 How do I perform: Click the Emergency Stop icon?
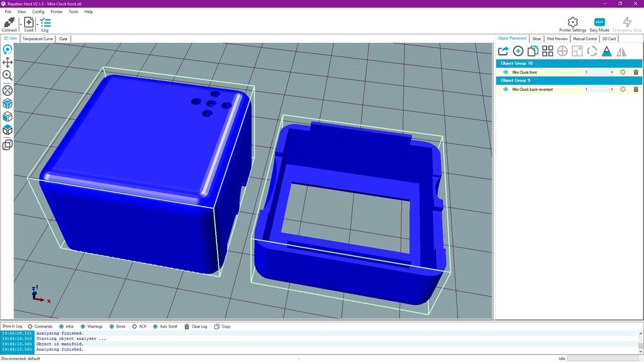pyautogui.click(x=627, y=22)
